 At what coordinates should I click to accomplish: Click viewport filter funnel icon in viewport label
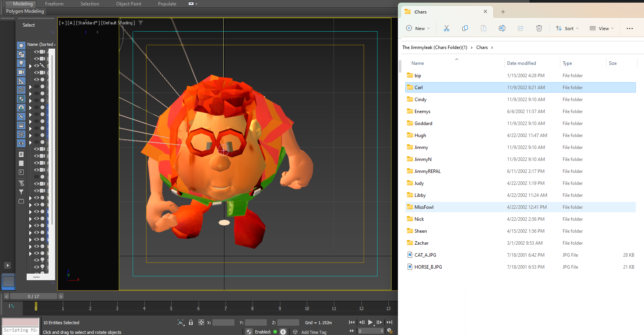[x=141, y=23]
